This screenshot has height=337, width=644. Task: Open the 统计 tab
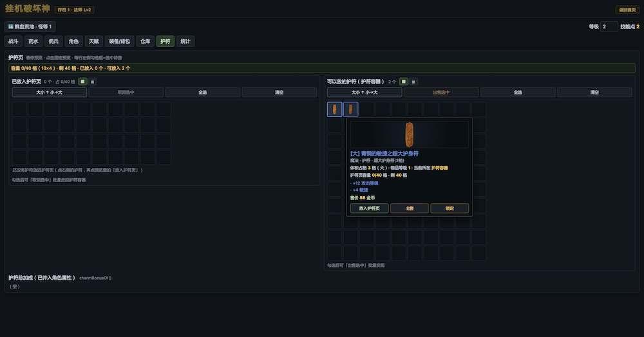click(185, 41)
